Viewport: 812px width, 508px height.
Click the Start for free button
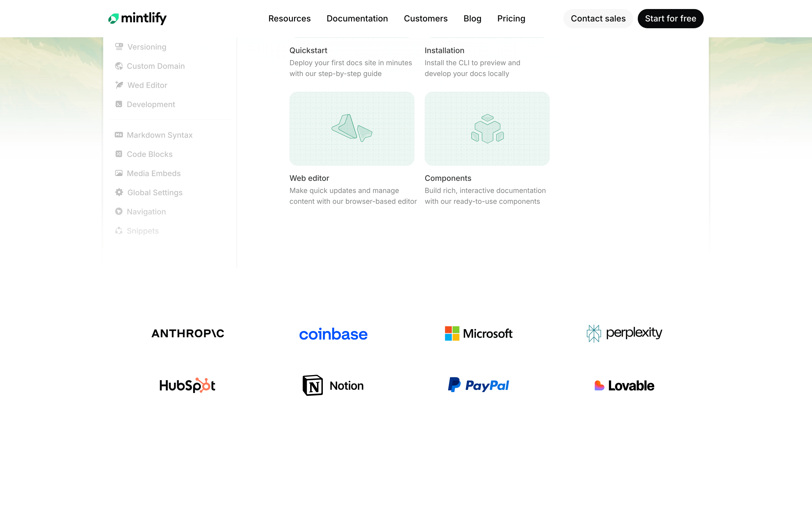click(670, 18)
